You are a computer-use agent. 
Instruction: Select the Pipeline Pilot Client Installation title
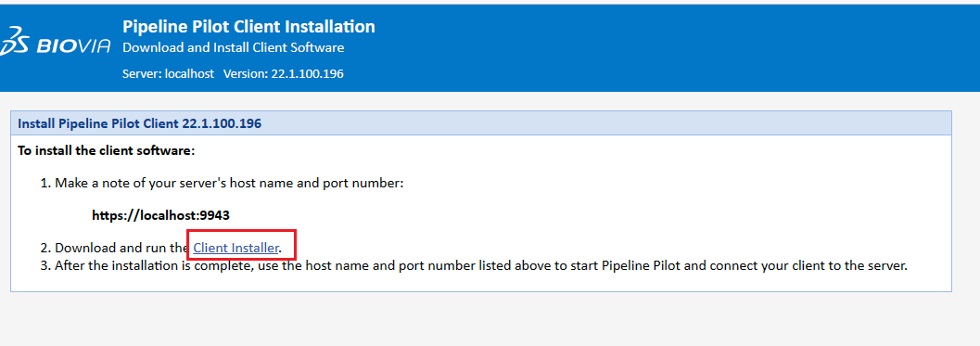(248, 26)
